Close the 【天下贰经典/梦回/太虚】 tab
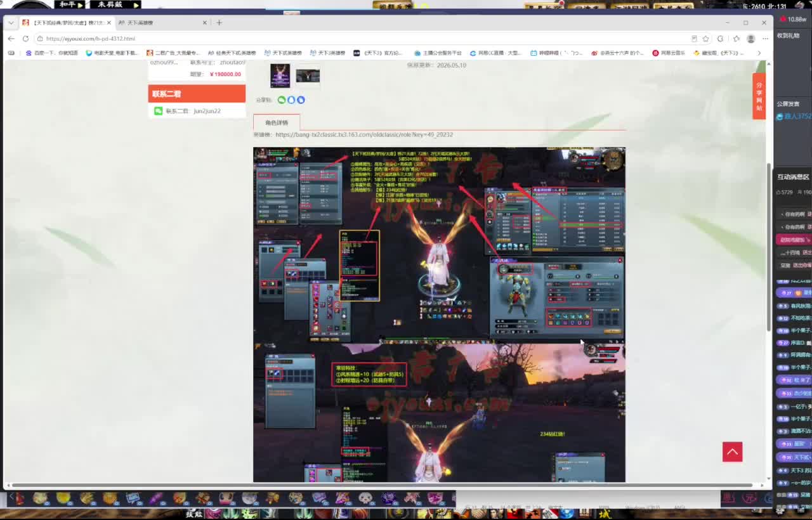The width and height of the screenshot is (812, 520). tap(109, 23)
